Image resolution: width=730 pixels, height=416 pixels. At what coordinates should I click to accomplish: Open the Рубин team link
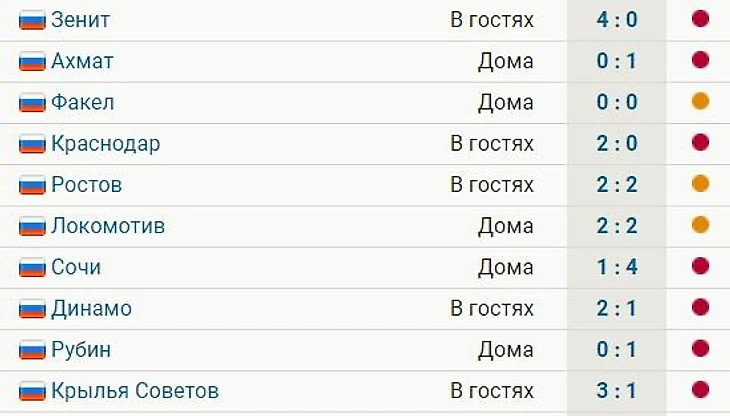[81, 350]
